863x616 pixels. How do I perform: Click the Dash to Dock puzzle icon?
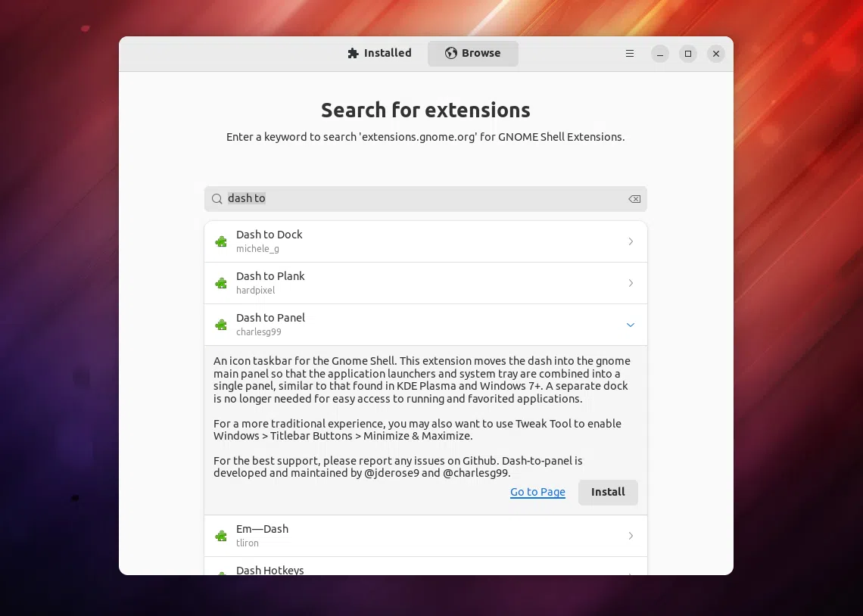[x=221, y=241]
